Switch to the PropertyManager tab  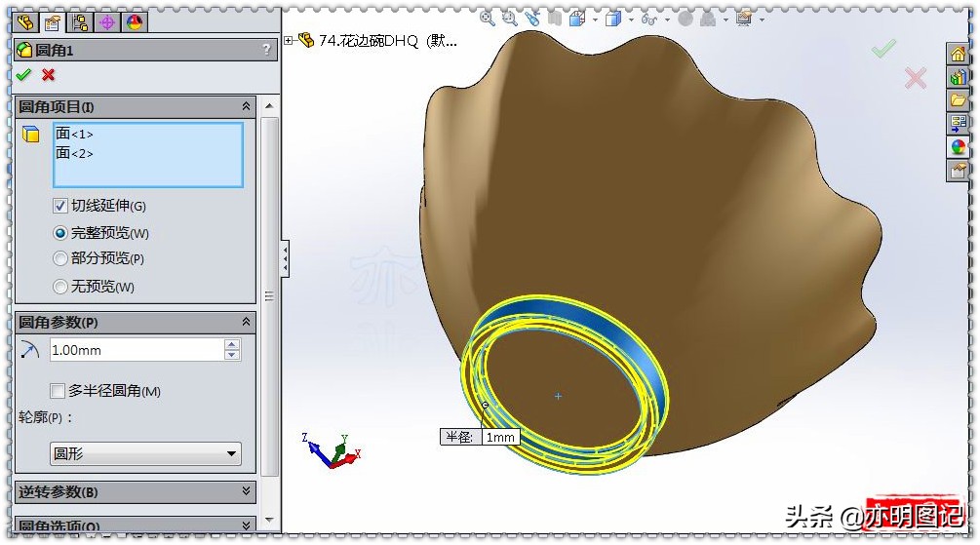tap(53, 23)
